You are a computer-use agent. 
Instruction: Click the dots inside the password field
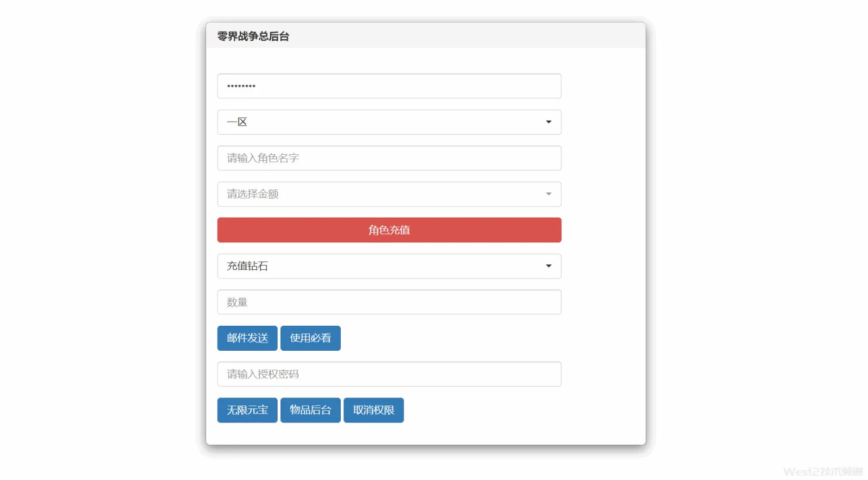[241, 86]
